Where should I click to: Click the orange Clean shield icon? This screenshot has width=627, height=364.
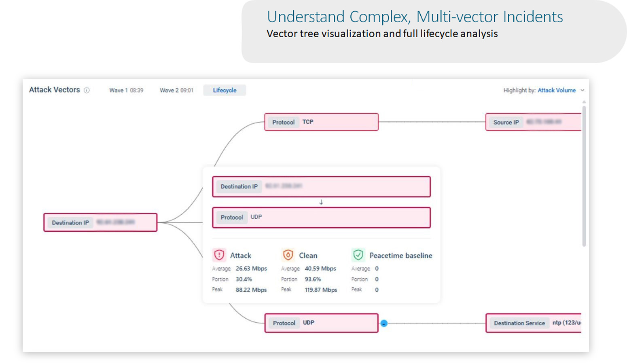[x=288, y=255]
